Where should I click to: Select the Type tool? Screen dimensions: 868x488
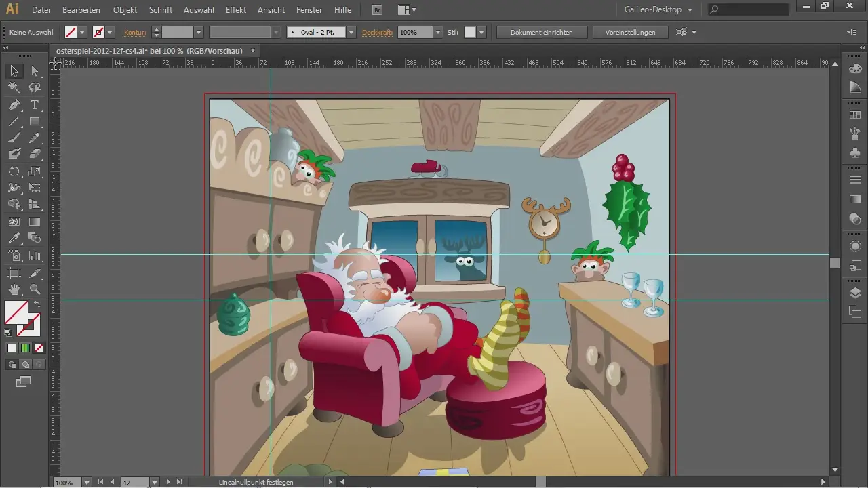coord(35,105)
